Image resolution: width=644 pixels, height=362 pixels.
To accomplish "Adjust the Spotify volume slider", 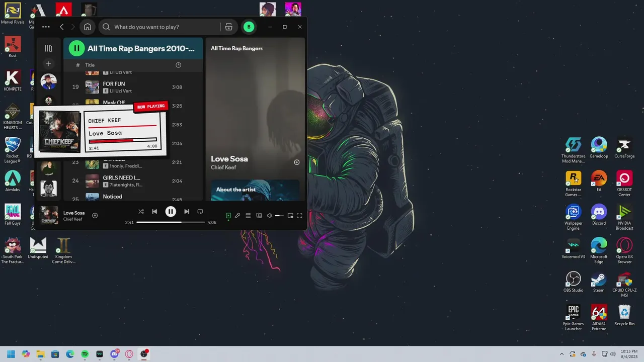I will coord(279,215).
